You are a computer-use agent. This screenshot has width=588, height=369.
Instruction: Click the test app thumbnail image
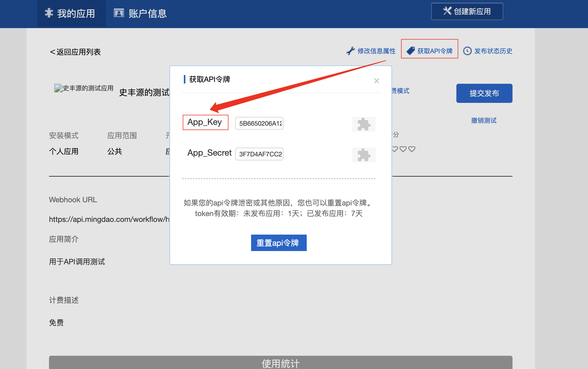[58, 88]
